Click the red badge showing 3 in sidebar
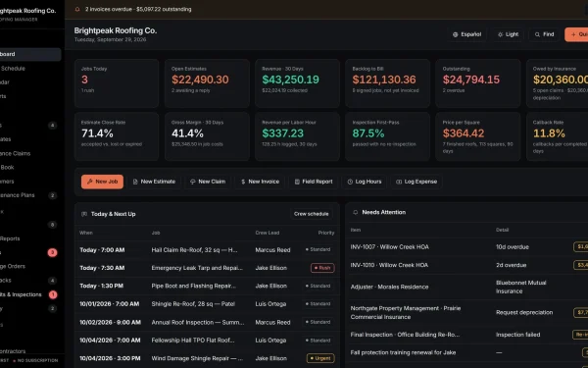 (x=53, y=252)
